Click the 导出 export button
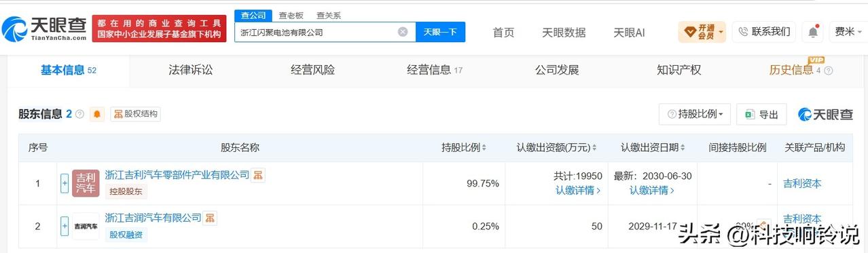The width and height of the screenshot is (868, 253). coord(761,114)
